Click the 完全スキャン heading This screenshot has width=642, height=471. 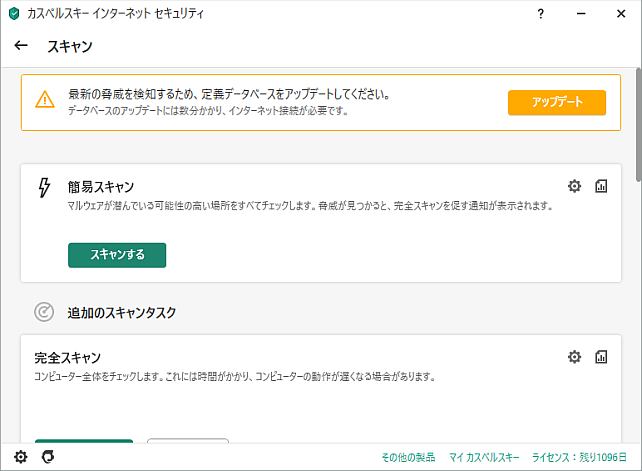pos(68,358)
